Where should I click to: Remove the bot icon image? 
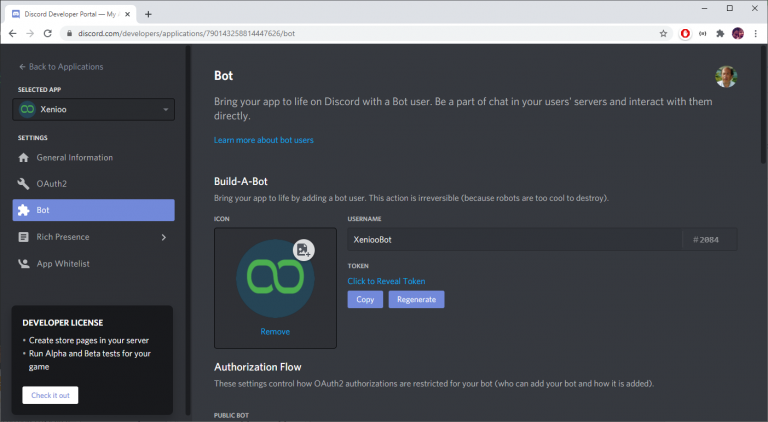(275, 331)
